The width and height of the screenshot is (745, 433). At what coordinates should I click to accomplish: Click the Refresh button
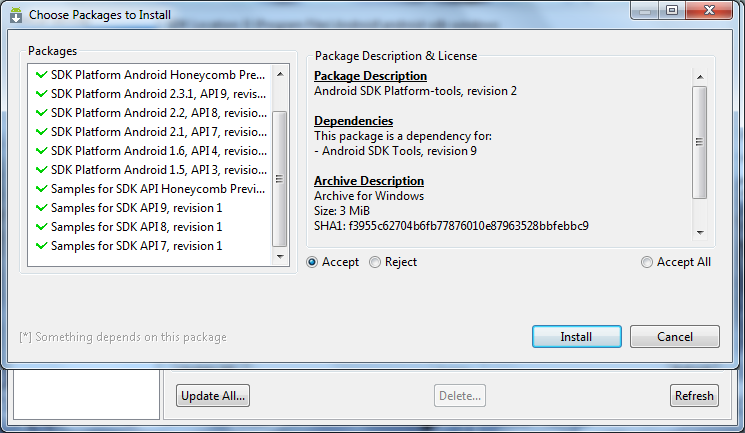coord(694,396)
